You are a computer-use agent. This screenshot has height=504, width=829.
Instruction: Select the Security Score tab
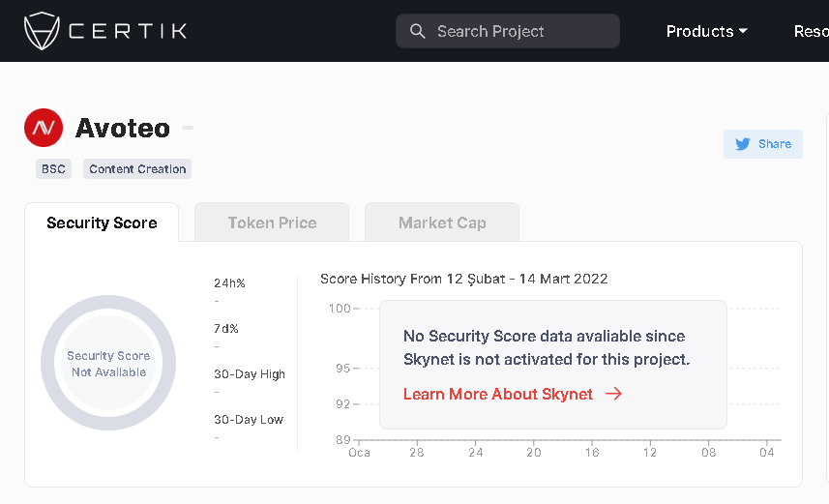point(102,222)
